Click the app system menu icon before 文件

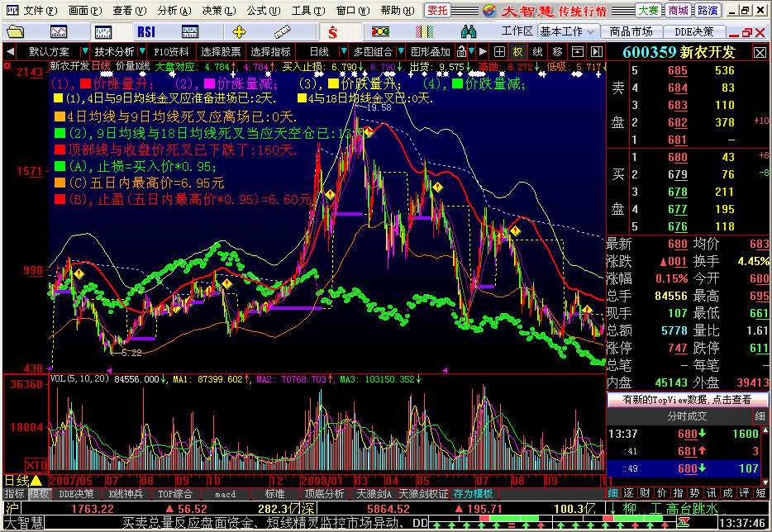(x=12, y=11)
